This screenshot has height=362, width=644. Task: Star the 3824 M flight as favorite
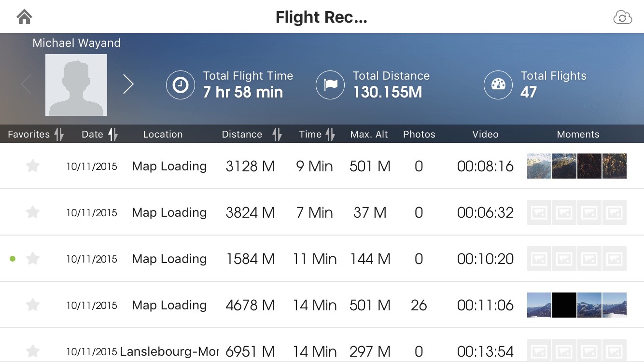33,212
